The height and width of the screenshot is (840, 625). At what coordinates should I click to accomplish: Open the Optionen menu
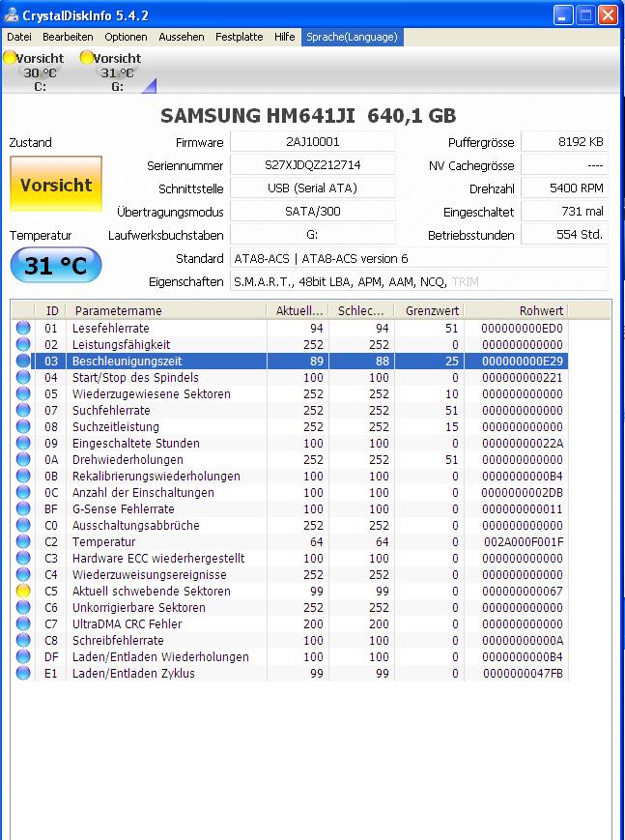coord(126,37)
